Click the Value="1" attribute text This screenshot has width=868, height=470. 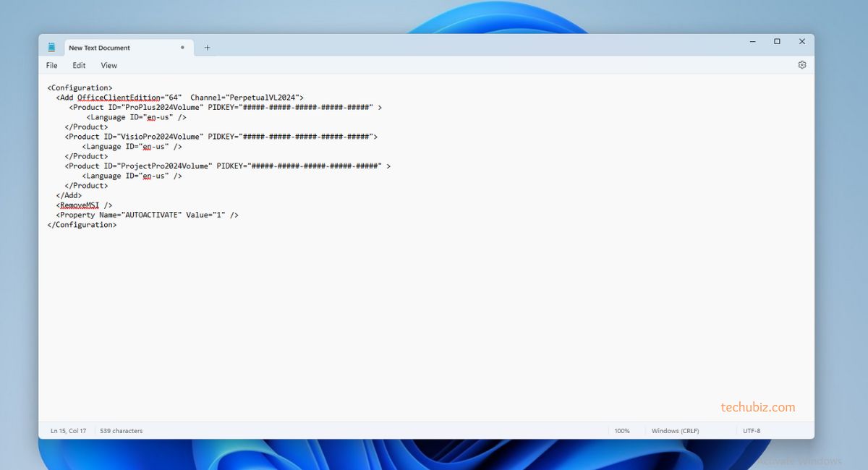coord(206,215)
